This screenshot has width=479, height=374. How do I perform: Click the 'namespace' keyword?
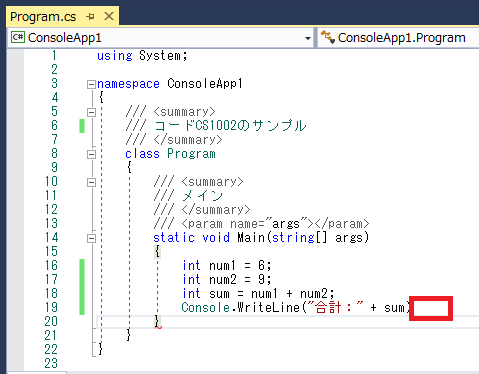point(128,84)
